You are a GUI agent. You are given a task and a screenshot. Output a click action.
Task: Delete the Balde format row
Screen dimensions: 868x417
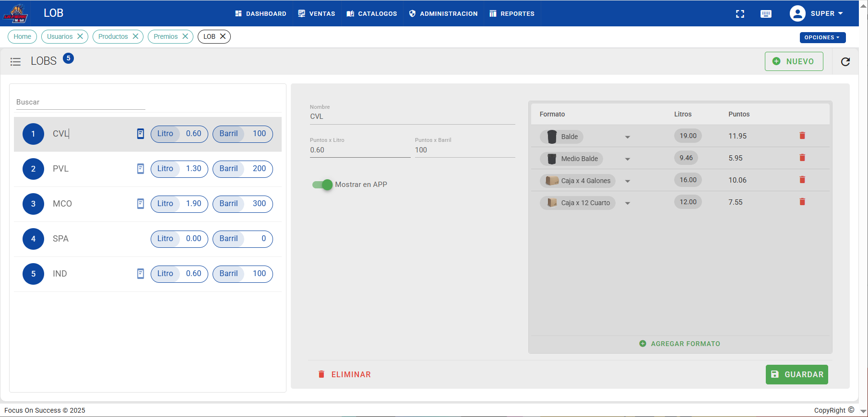click(x=802, y=136)
